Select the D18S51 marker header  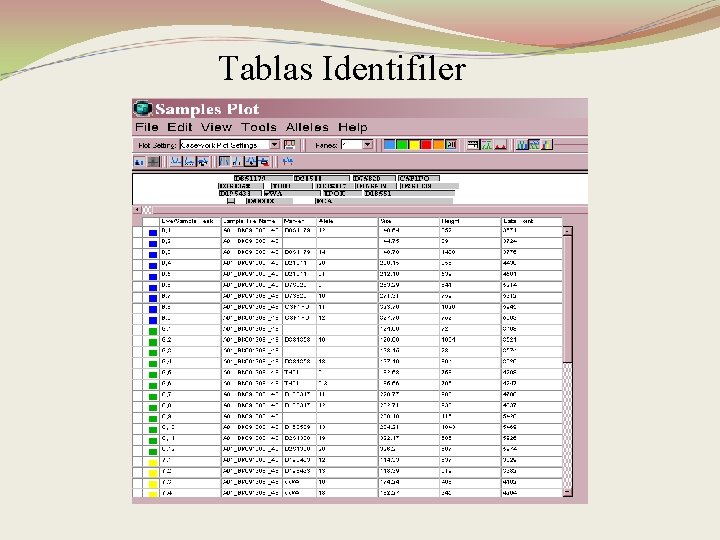(x=409, y=193)
